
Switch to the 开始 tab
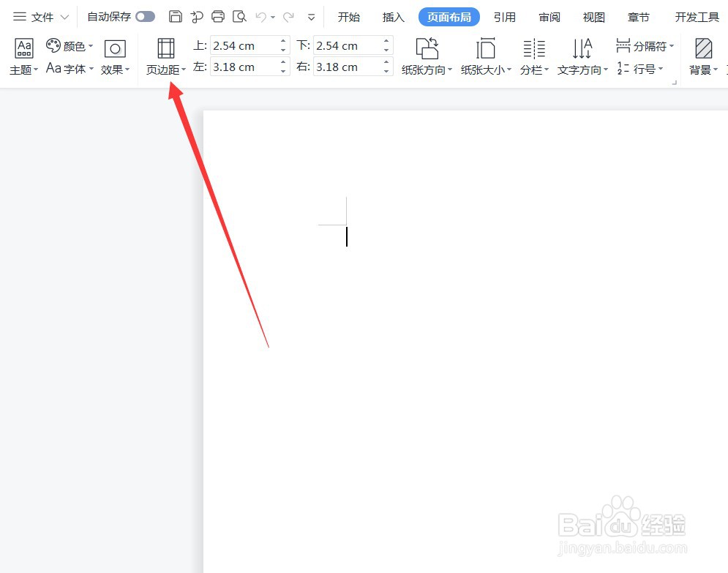point(349,17)
